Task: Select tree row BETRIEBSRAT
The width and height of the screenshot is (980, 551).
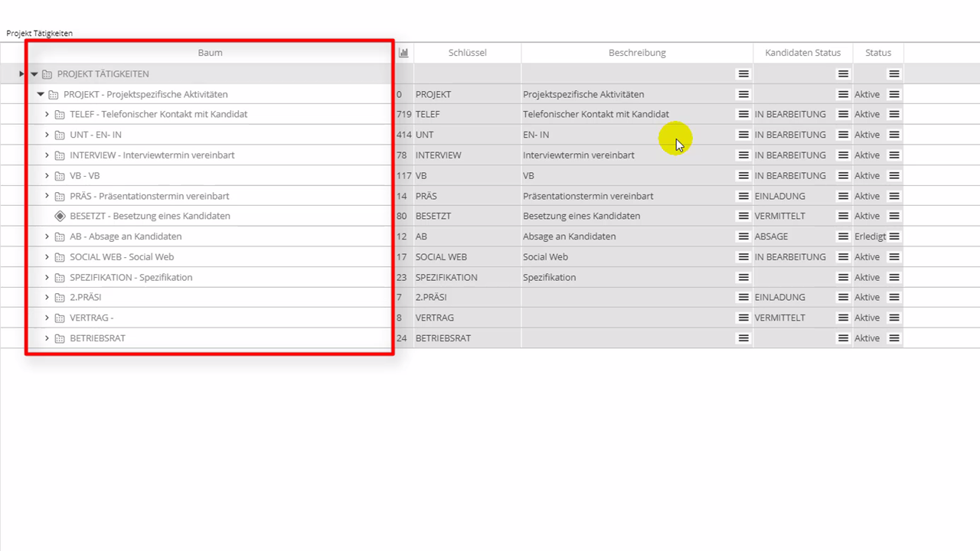Action: coord(97,338)
